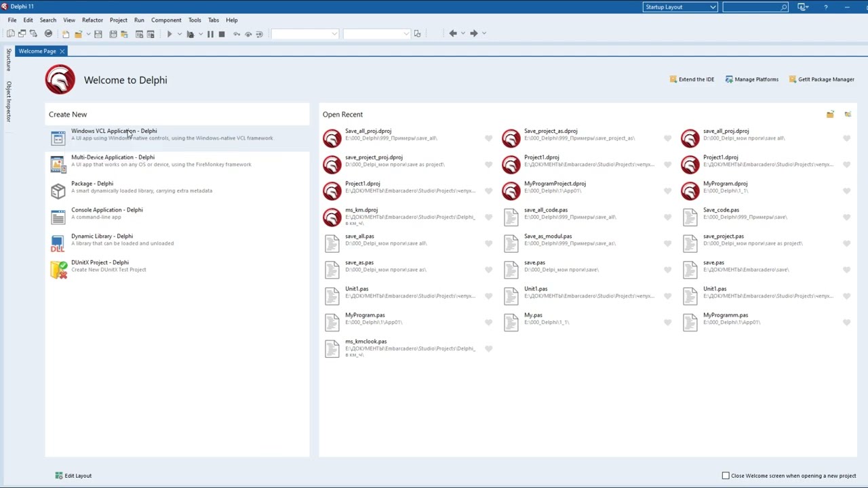Open the first empty combo box in toolbar
The height and width of the screenshot is (488, 868).
coord(304,34)
